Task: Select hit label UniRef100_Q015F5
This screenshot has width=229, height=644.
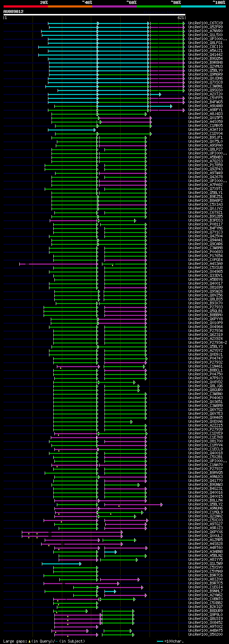Action: click(x=205, y=118)
